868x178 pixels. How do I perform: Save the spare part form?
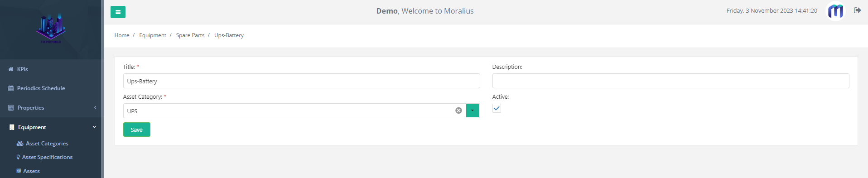pos(137,130)
